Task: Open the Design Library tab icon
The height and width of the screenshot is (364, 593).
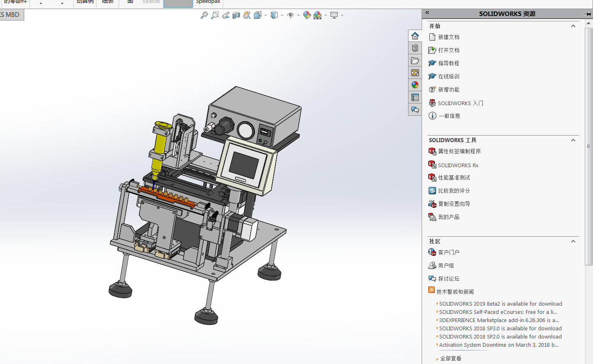Action: coord(415,48)
